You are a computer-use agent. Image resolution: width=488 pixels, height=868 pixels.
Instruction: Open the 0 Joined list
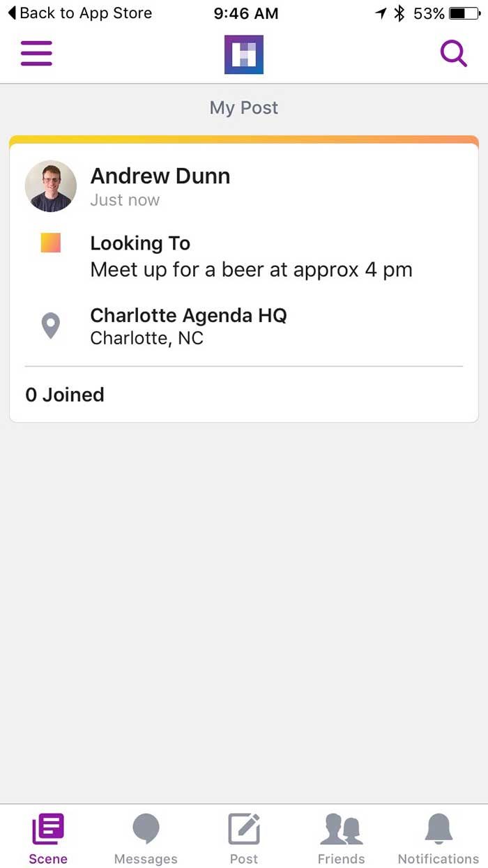[64, 394]
